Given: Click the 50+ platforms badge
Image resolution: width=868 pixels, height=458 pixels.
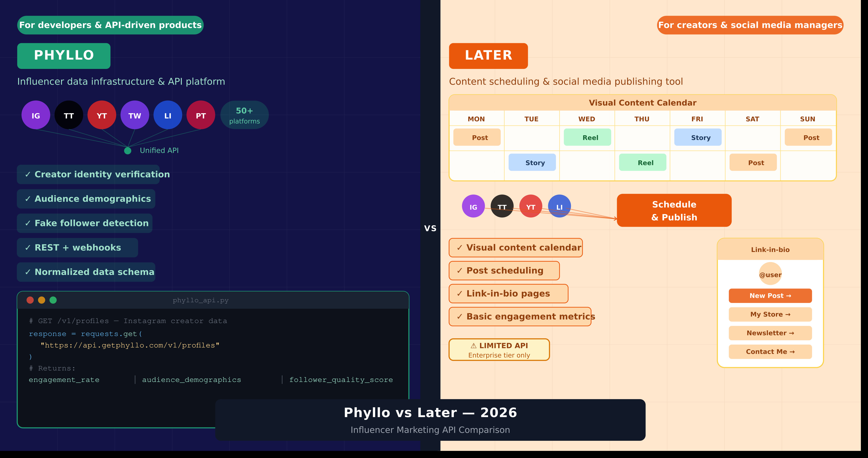Looking at the screenshot, I should 245,115.
